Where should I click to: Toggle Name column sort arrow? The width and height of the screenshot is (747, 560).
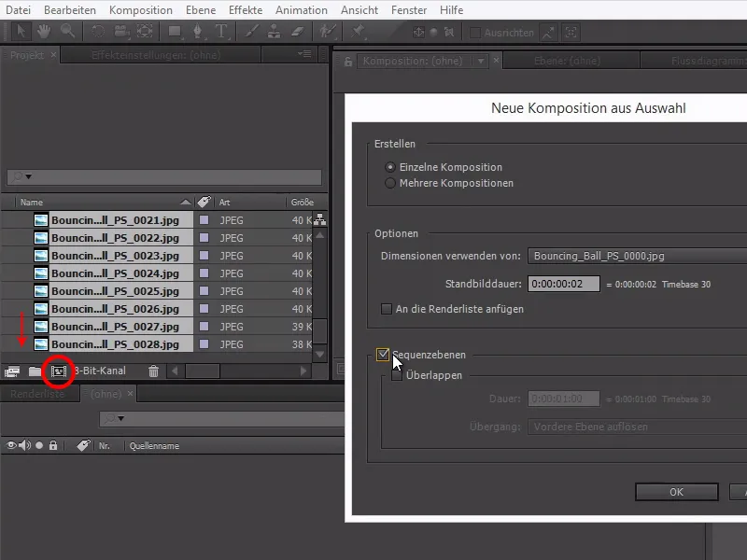pyautogui.click(x=186, y=203)
